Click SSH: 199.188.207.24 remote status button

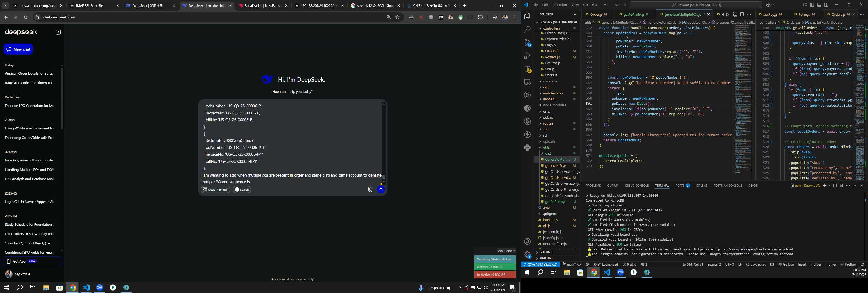[x=540, y=264]
